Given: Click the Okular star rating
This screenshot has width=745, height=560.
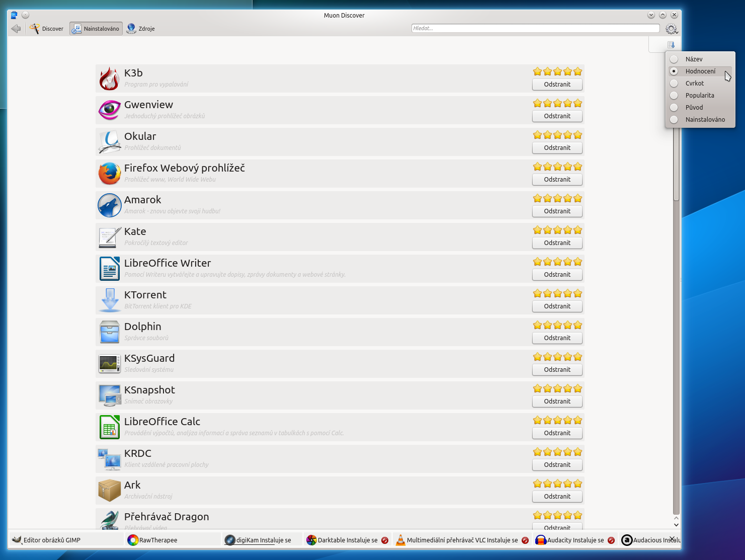Looking at the screenshot, I should (x=557, y=135).
